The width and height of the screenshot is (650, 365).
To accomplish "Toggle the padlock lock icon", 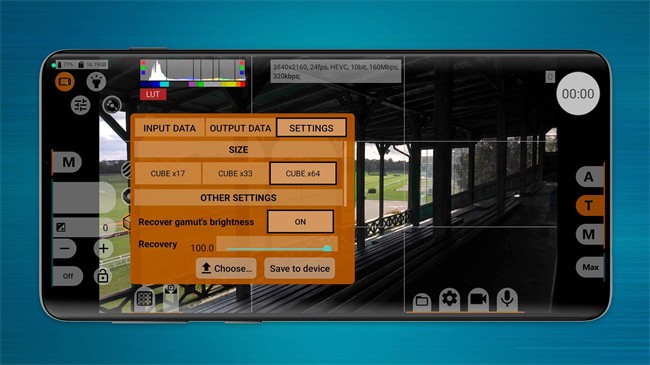I will tap(102, 275).
